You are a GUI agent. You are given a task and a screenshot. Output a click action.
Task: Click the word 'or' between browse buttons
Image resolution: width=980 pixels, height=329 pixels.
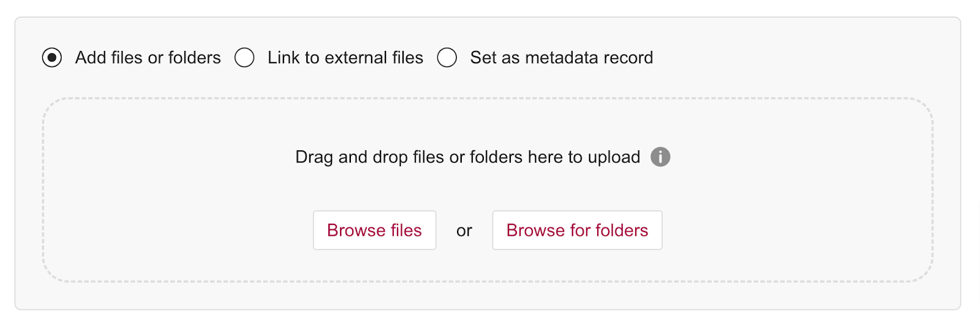pos(464,231)
